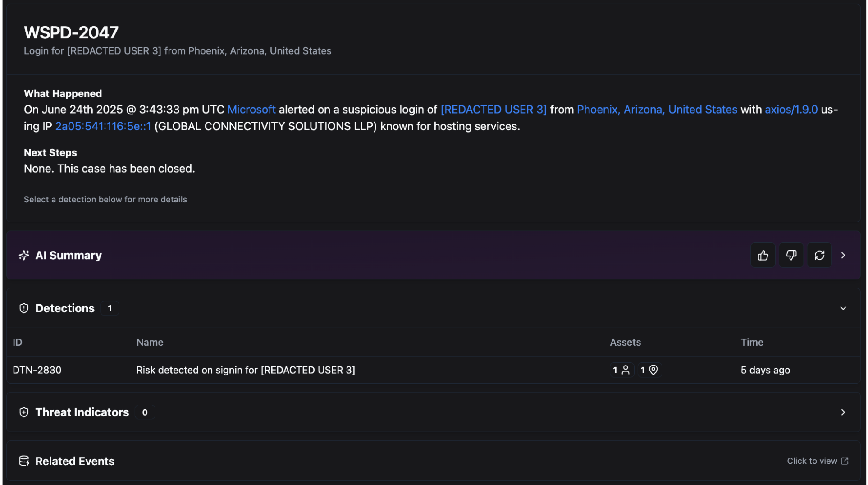Click the Name column header in Detections
The width and height of the screenshot is (868, 485).
[x=150, y=343]
